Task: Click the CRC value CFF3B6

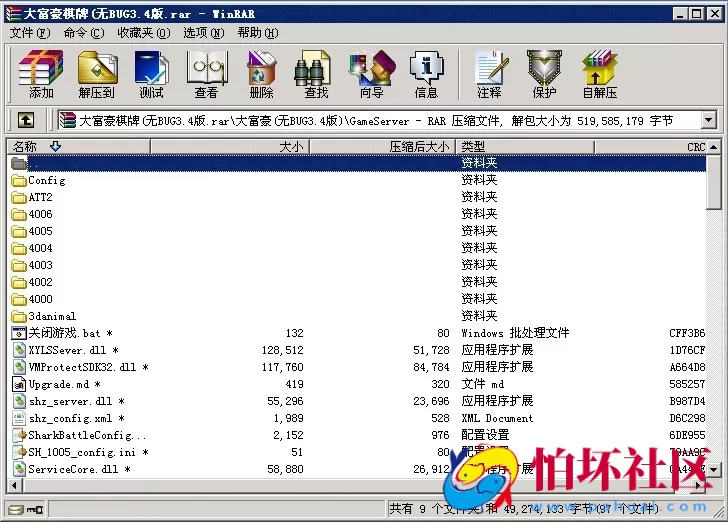Action: (687, 333)
